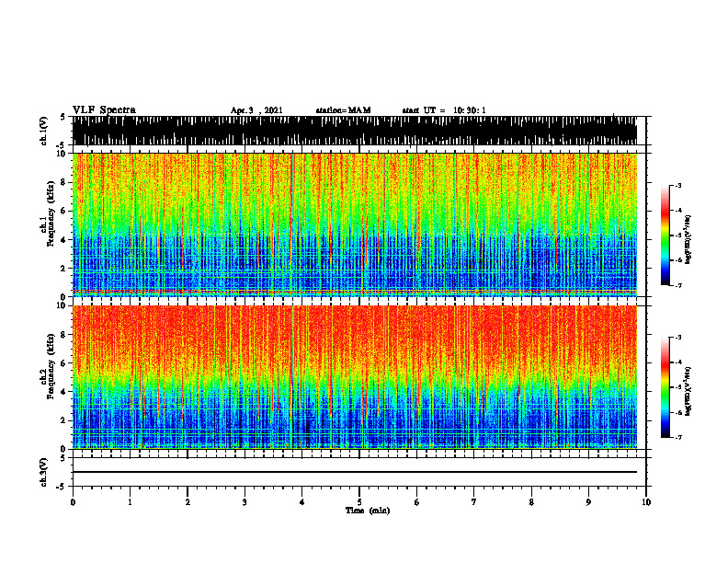
Task: Click the 'VLF Spectra' plot title
Action: 104,110
